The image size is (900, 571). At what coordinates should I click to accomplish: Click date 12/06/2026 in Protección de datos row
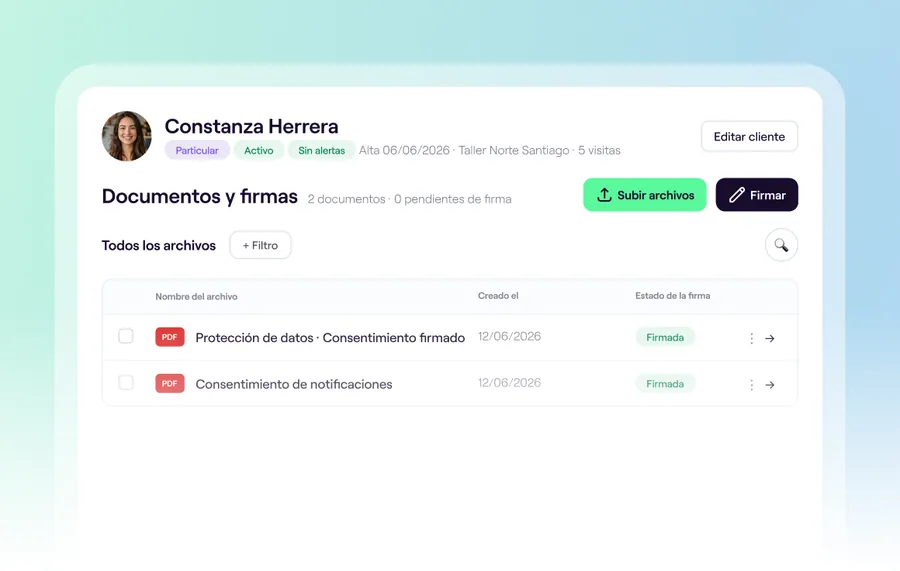pos(510,336)
